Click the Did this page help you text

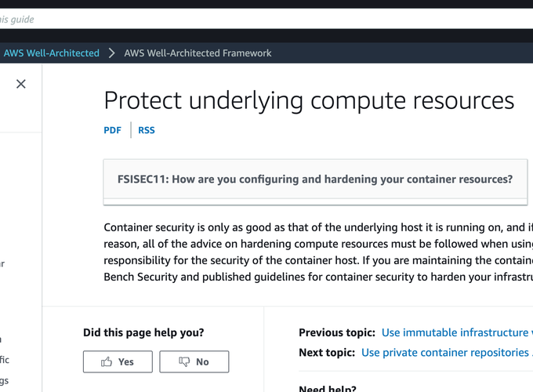pos(143,332)
